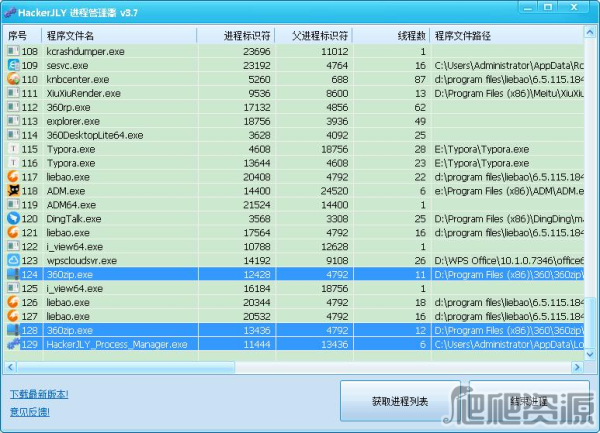Minimize the HackerJLY window

click(x=528, y=7)
